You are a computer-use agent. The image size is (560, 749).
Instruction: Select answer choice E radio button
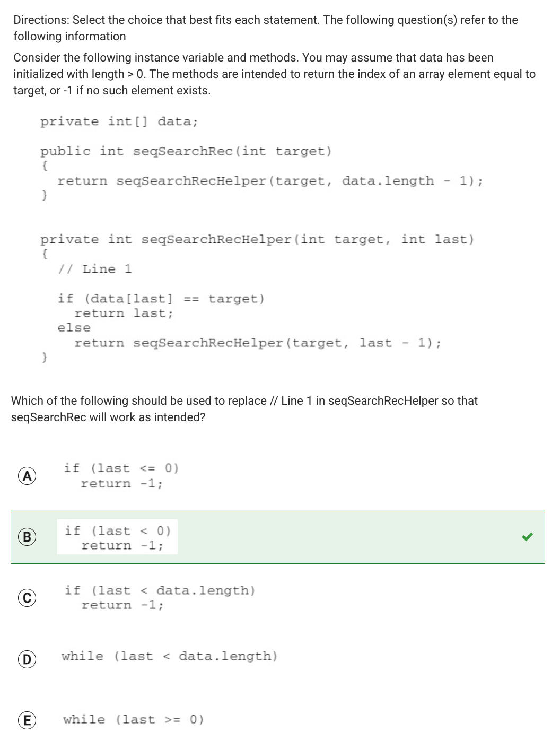pyautogui.click(x=27, y=720)
